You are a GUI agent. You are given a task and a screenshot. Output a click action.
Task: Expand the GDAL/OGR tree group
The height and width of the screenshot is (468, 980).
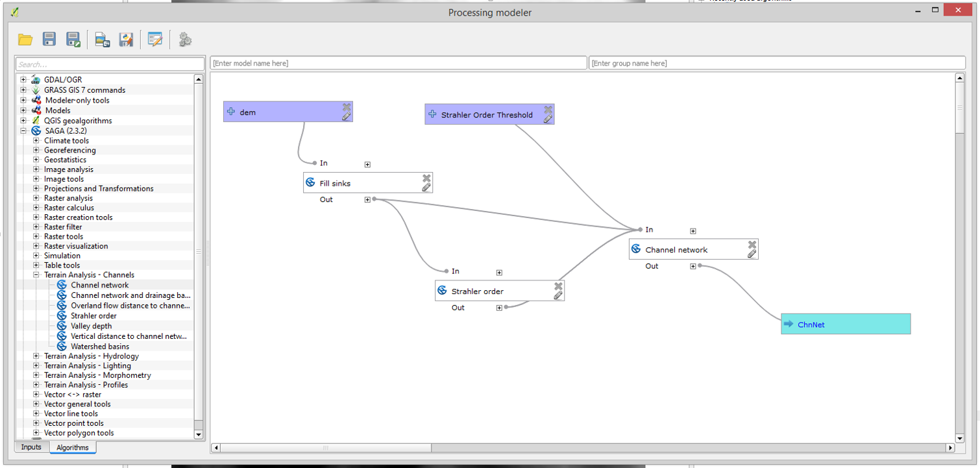[24, 80]
